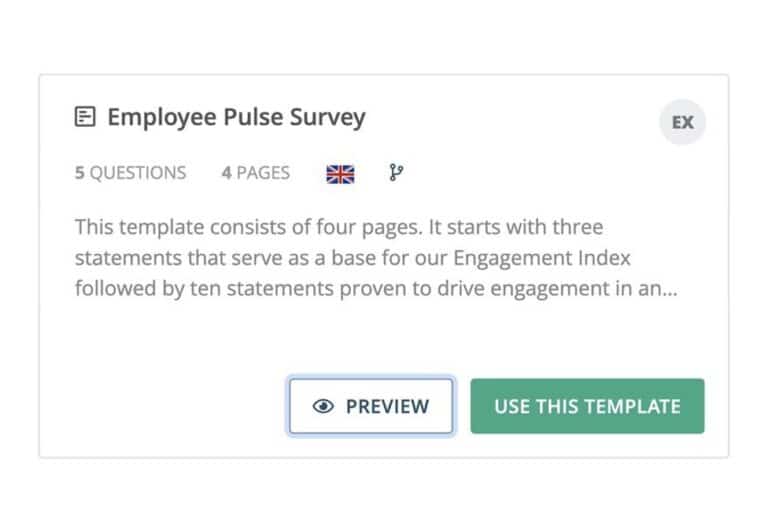Open the template with the PREVIEW button
This screenshot has width=768, height=531.
371,406
